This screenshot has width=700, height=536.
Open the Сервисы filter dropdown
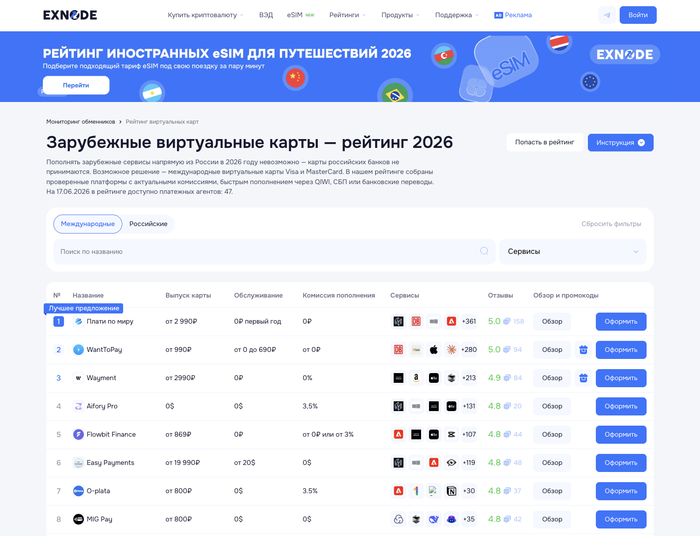(x=573, y=251)
